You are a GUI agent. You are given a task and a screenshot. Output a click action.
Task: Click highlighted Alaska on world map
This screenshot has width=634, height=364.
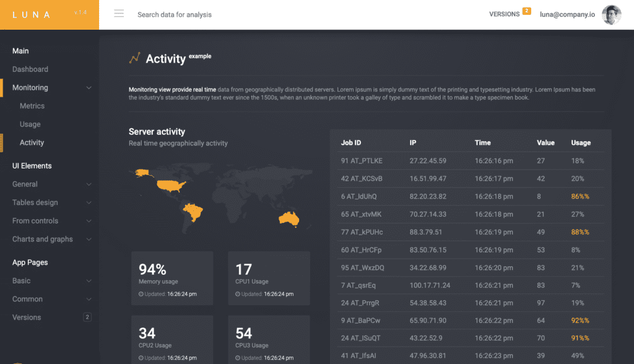click(x=142, y=173)
